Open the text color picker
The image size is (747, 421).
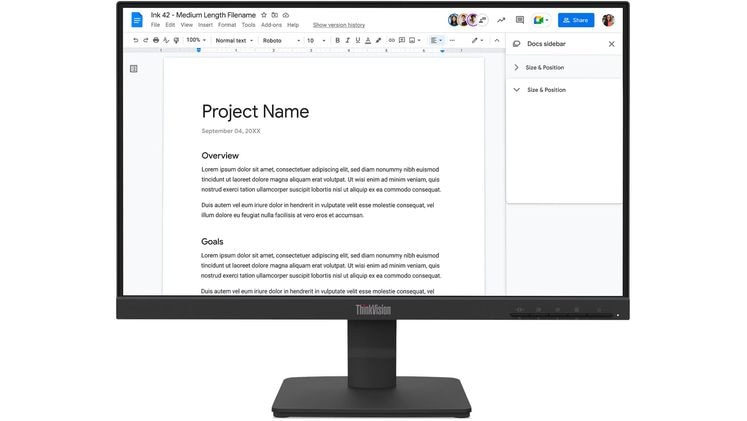pyautogui.click(x=367, y=41)
